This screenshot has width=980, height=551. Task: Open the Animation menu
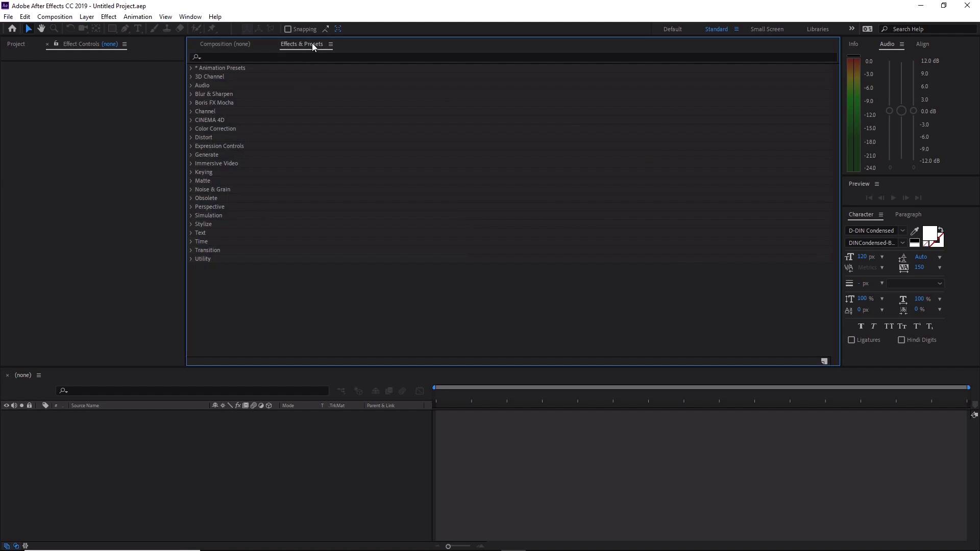(x=137, y=16)
